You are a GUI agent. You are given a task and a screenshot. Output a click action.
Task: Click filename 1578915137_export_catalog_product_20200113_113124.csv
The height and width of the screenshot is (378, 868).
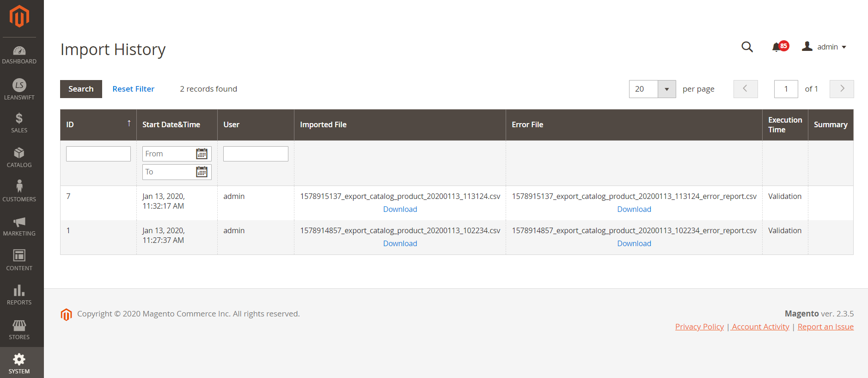pyautogui.click(x=400, y=196)
